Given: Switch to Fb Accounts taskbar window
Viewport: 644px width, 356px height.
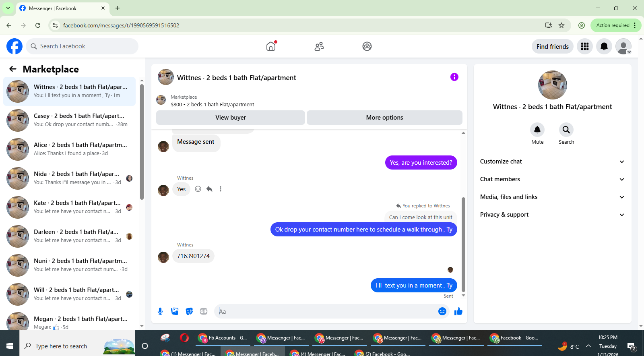Looking at the screenshot, I should pyautogui.click(x=223, y=338).
